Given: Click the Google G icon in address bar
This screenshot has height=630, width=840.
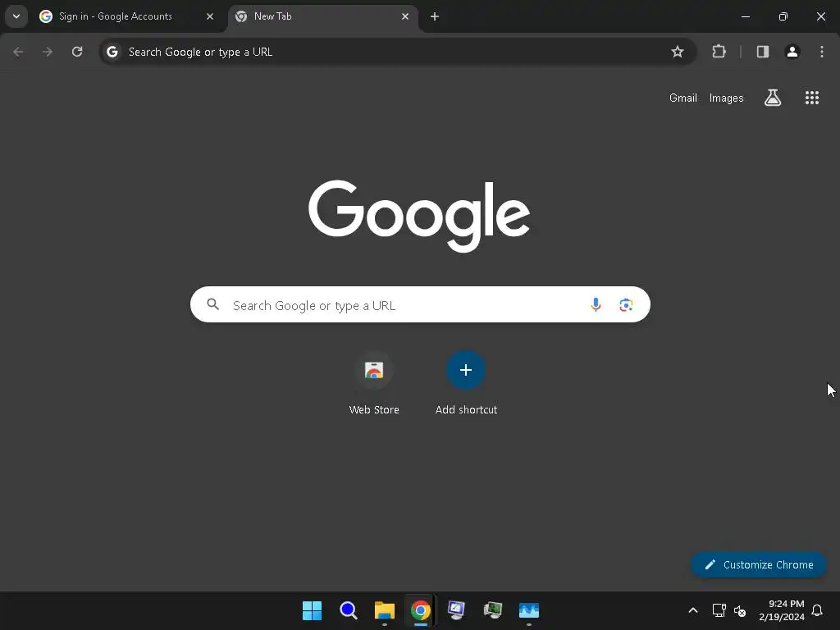Looking at the screenshot, I should pos(112,52).
